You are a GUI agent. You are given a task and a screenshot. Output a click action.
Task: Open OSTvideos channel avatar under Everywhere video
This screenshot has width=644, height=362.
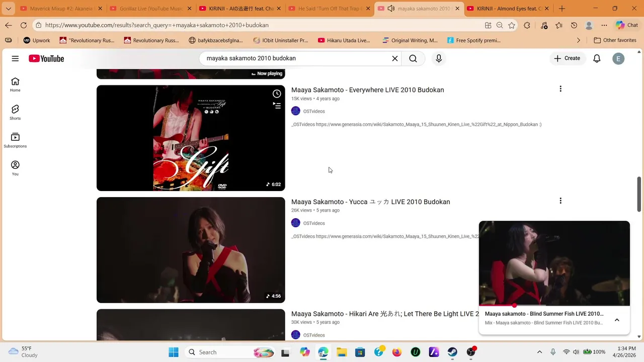coord(296,111)
